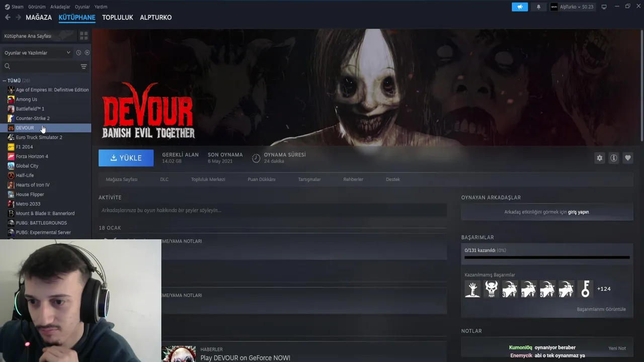The width and height of the screenshot is (644, 362).
Task: Click the activity comment input field
Action: pyautogui.click(x=273, y=210)
